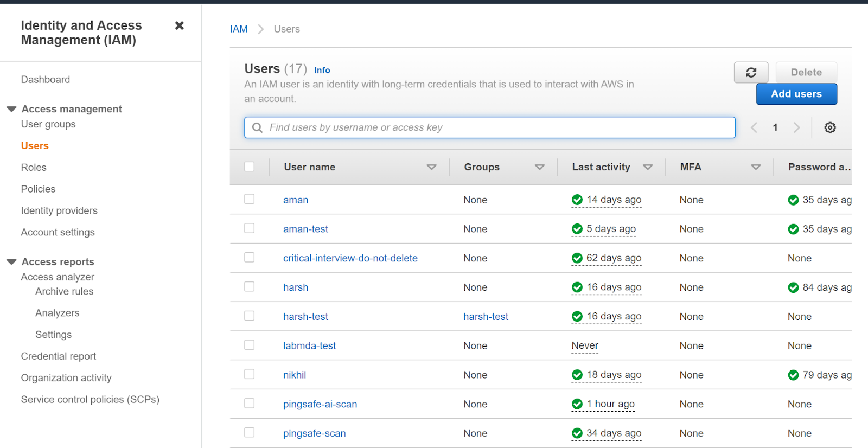Go to previous page arrow
The image size is (868, 448).
point(754,127)
